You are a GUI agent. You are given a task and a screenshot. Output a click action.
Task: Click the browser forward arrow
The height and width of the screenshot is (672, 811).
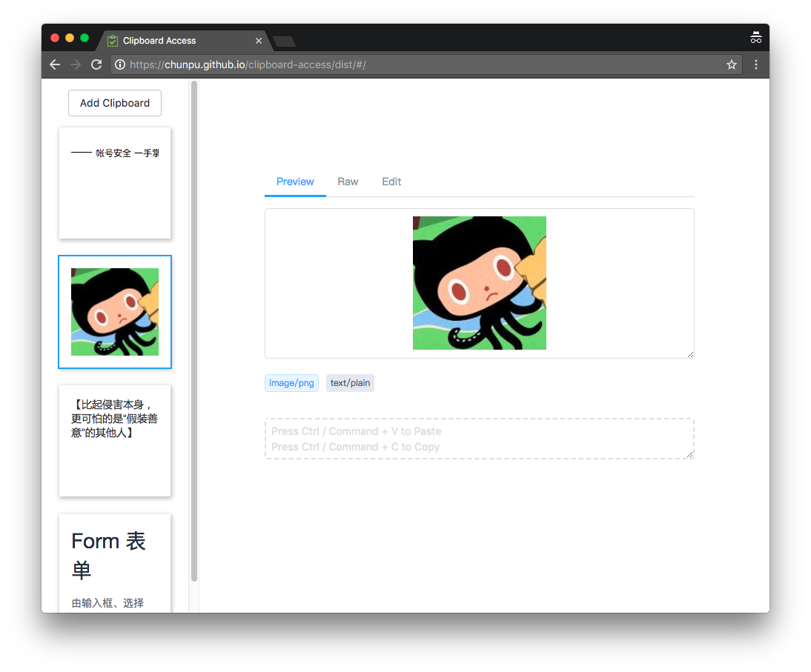(x=76, y=64)
